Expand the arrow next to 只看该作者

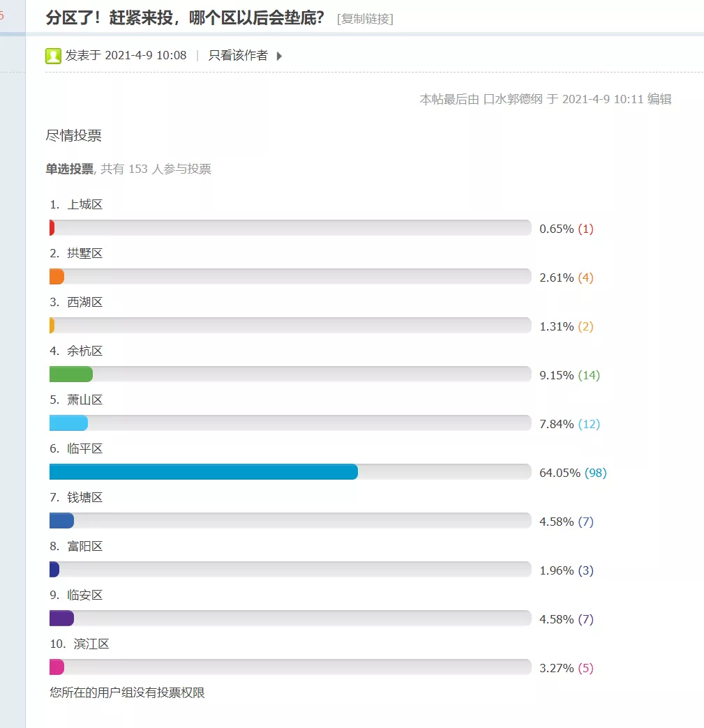click(x=279, y=56)
